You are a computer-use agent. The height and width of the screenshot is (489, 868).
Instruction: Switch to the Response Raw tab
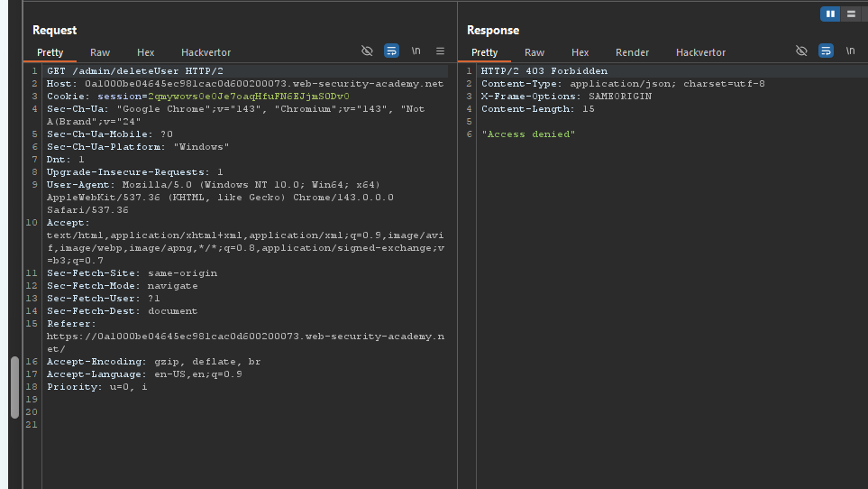(x=535, y=52)
